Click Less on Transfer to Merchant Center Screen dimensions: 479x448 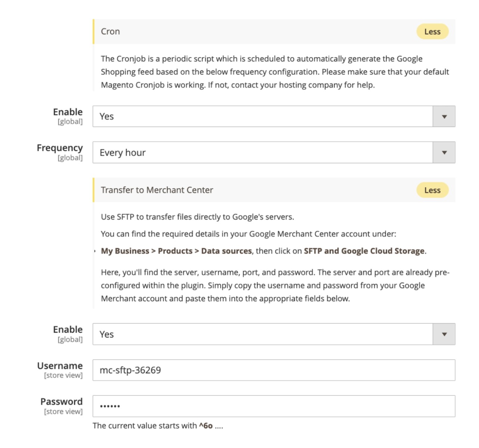[432, 190]
